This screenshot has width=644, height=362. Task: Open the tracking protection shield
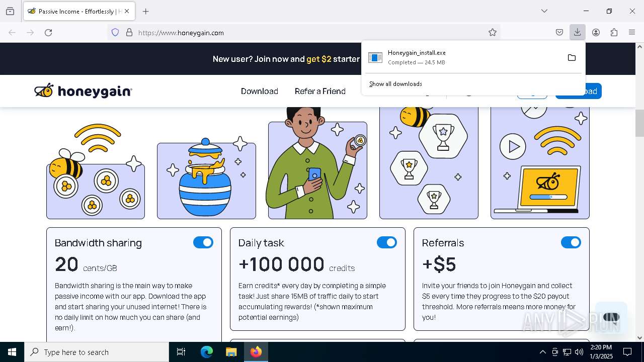click(x=115, y=33)
